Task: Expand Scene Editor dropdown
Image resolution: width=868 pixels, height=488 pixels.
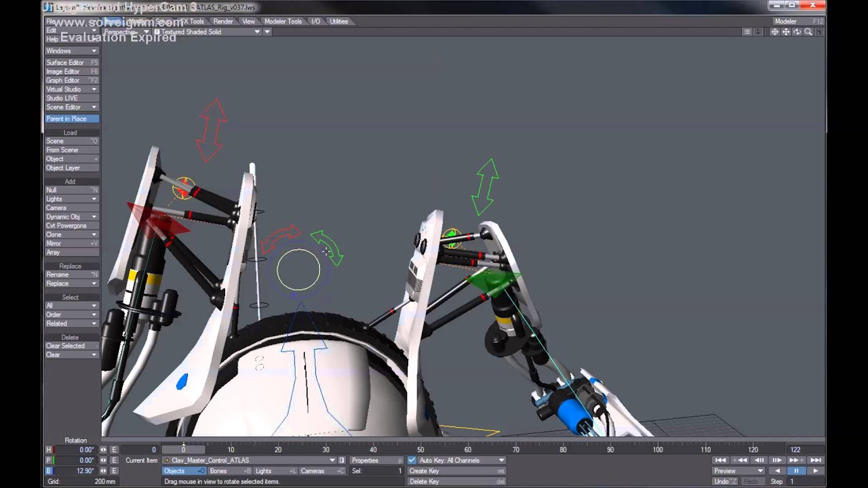Action: click(x=72, y=107)
